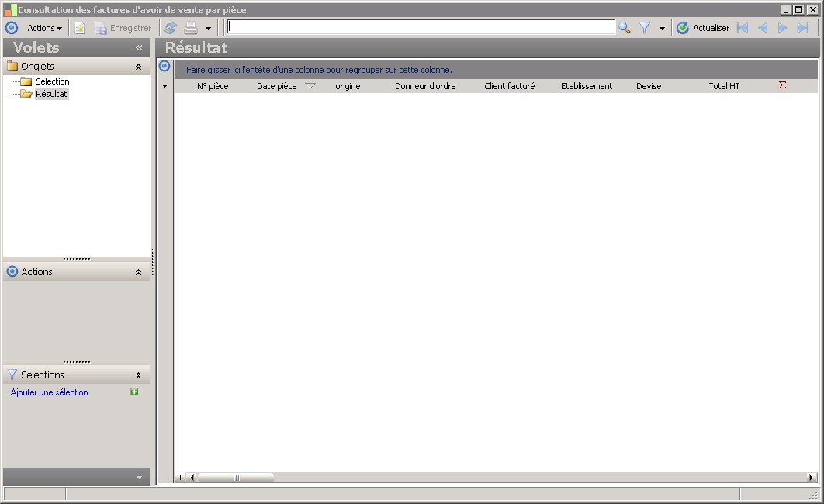The image size is (824, 504).
Task: Click the sort triangle on Date pièce
Action: click(x=310, y=86)
